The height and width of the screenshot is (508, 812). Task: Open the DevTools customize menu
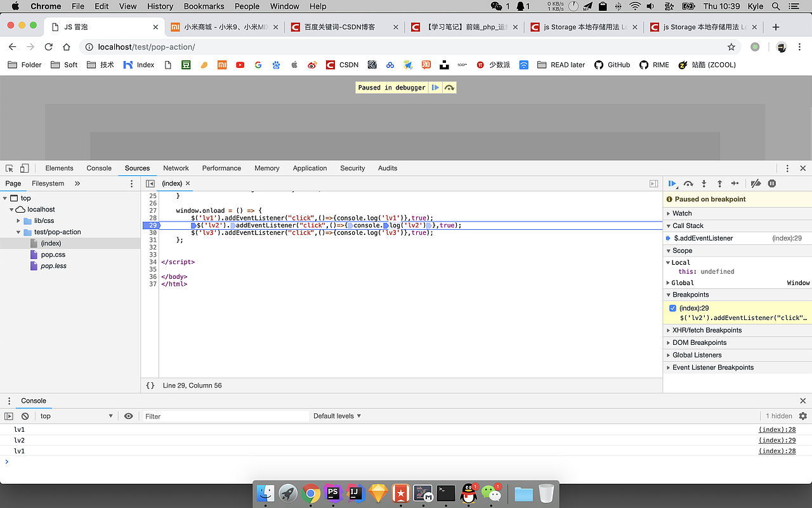pyautogui.click(x=787, y=168)
